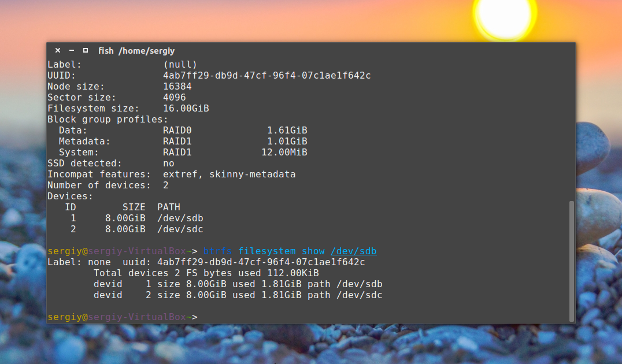Image resolution: width=622 pixels, height=364 pixels.
Task: Click the SIZE column header
Action: [134, 207]
